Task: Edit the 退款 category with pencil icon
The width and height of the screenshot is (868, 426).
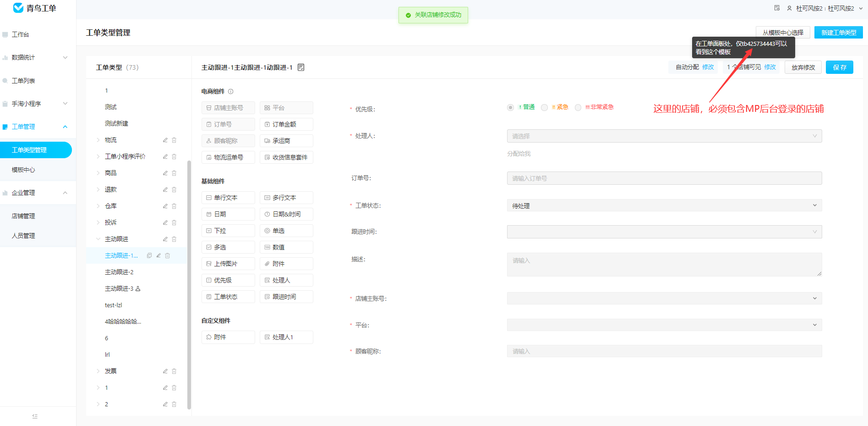Action: 165,190
